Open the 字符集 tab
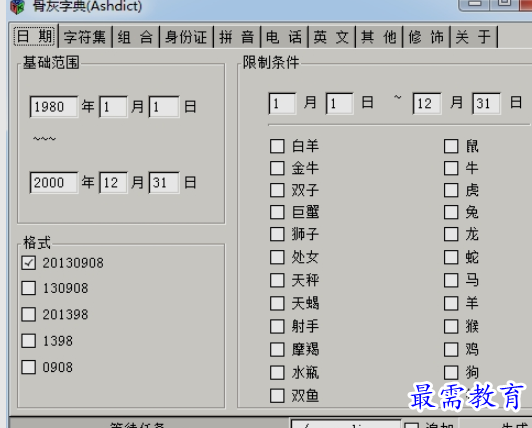This screenshot has height=428, width=532. coord(85,37)
